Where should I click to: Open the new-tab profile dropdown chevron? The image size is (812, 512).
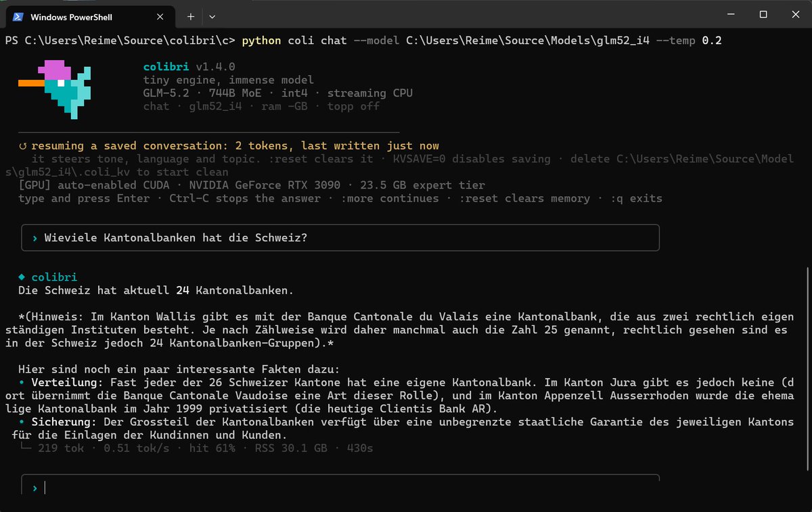pyautogui.click(x=212, y=16)
